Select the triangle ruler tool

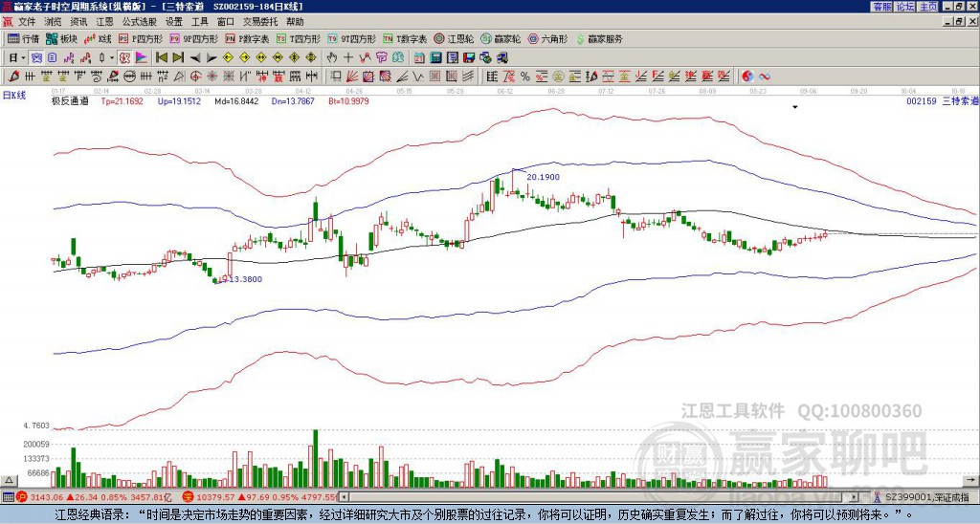pos(179,76)
